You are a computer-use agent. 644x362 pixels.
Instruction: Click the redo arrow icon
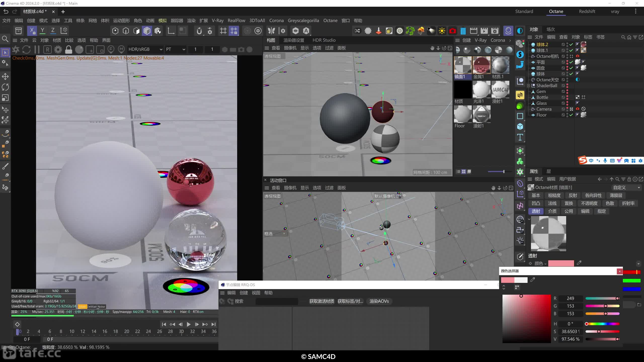15,12
